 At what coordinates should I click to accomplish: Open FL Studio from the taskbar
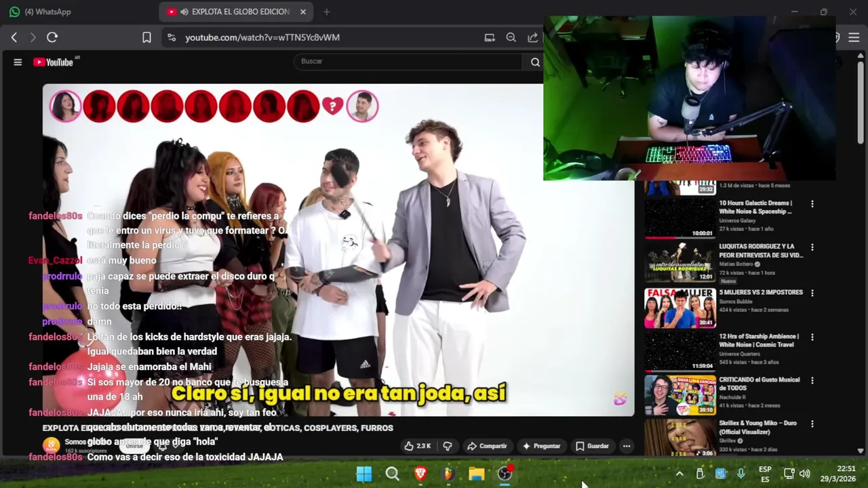(448, 474)
